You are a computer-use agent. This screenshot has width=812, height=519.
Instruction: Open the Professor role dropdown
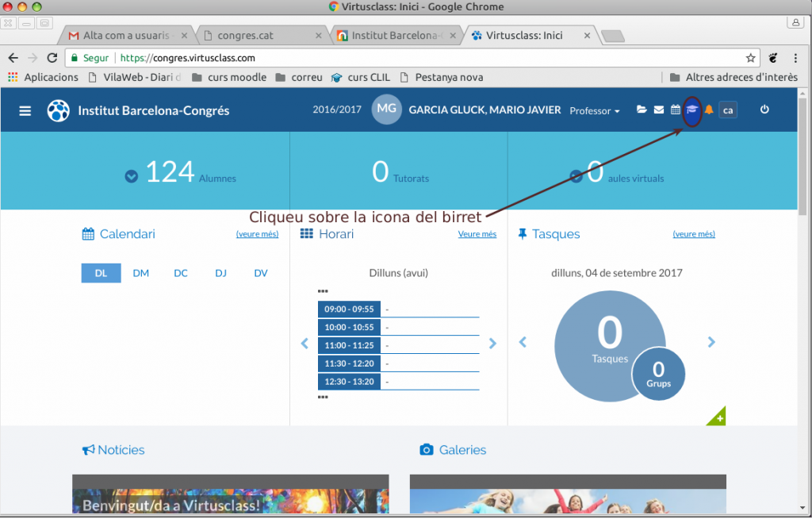[x=595, y=111]
